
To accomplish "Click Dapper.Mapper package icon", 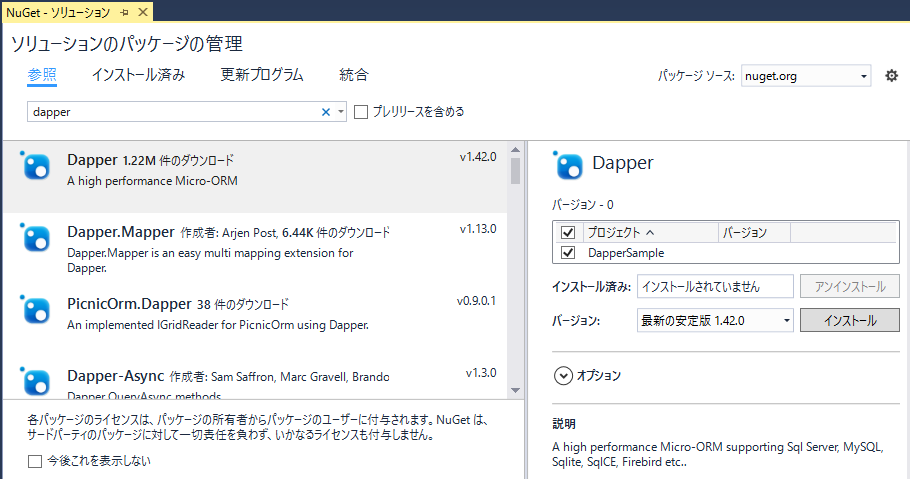I will tap(36, 238).
